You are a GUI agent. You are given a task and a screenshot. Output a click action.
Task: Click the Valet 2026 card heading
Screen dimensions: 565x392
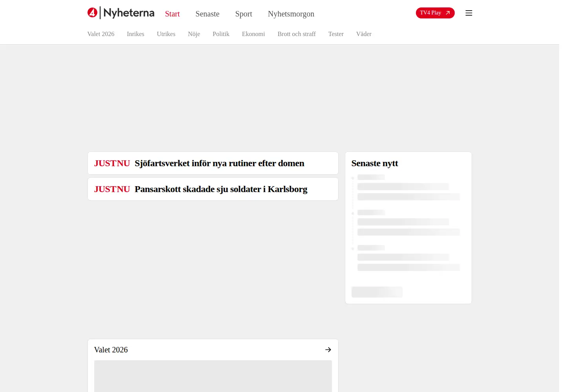pyautogui.click(x=111, y=350)
